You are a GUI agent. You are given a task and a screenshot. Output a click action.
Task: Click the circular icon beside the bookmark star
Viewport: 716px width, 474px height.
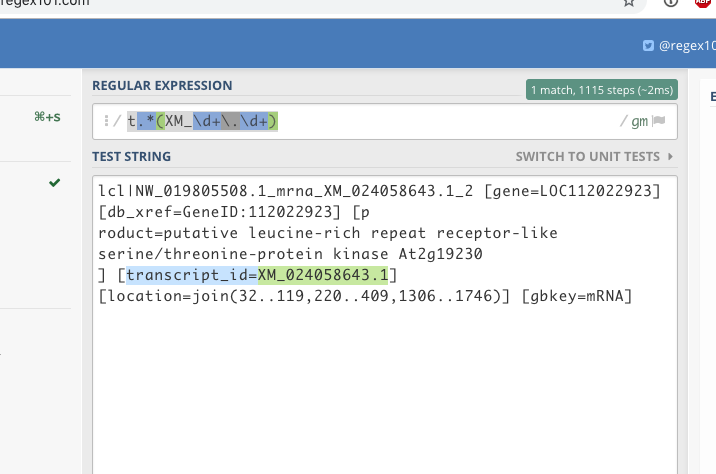671,2
